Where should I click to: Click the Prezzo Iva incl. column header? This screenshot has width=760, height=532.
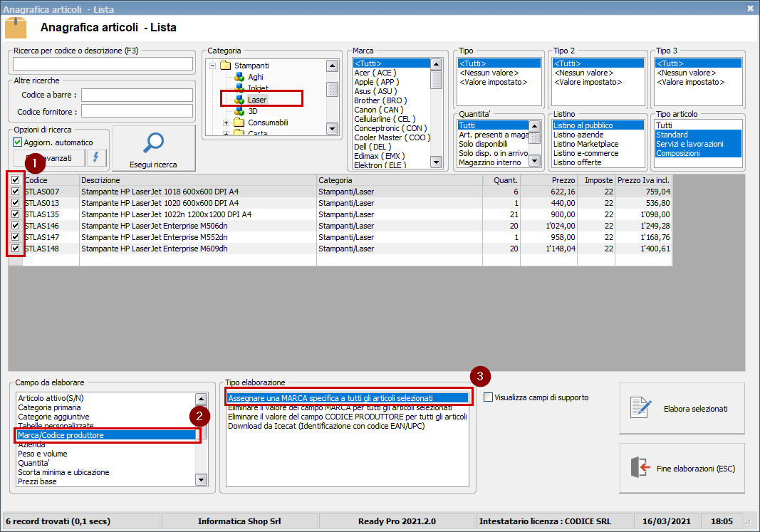(644, 180)
